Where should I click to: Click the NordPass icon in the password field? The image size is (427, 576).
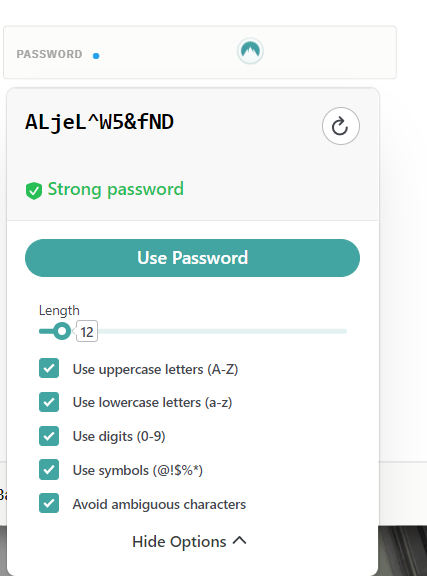click(250, 51)
